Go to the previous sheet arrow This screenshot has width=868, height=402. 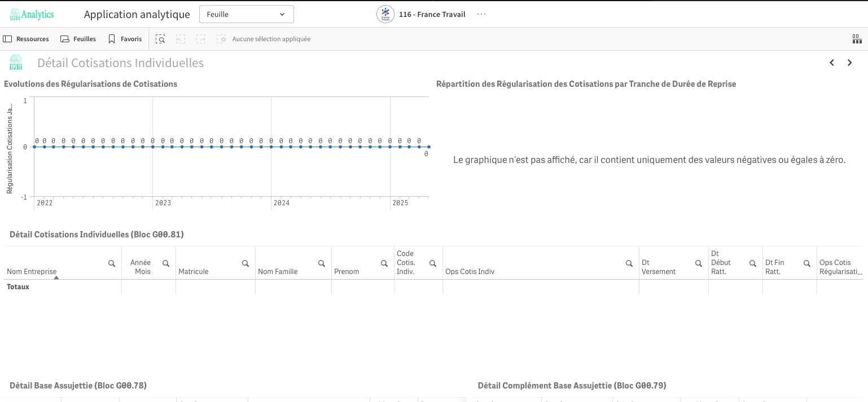[832, 63]
